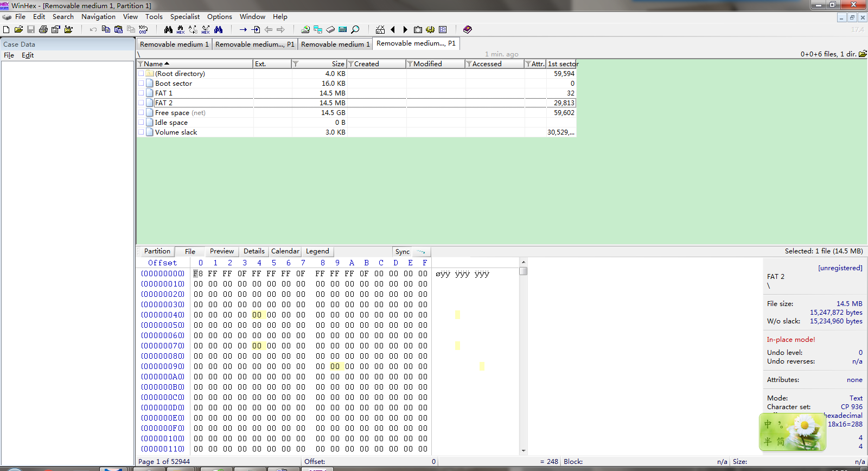Click the Copy block icon
Screen dimensions: 868x471
[106, 29]
